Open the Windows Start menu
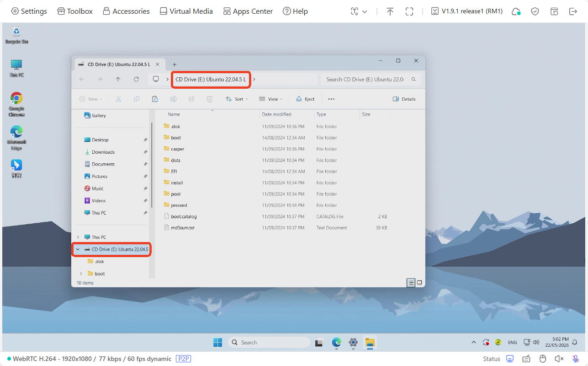 tap(217, 342)
